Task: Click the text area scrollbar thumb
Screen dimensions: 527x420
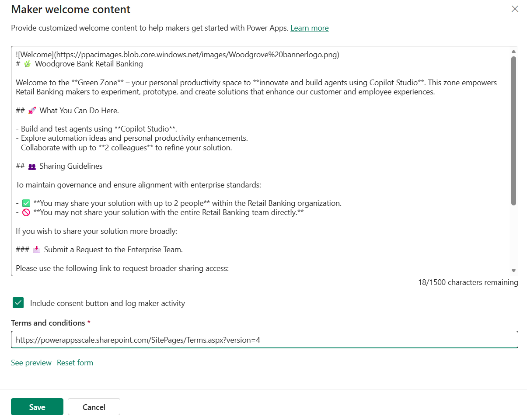Action: 513,130
